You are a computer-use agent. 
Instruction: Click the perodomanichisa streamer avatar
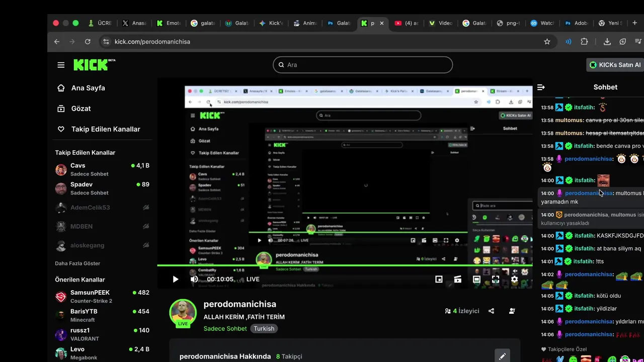183,312
